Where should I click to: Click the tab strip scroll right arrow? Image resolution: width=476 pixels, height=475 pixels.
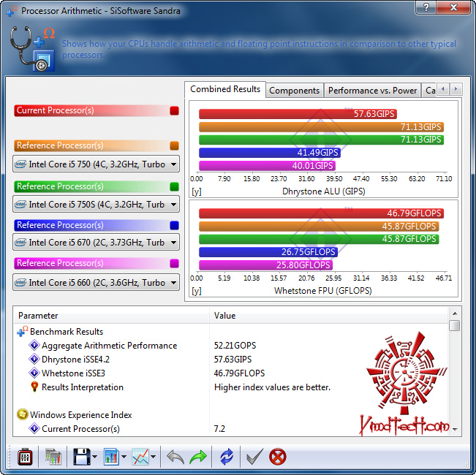456,89
